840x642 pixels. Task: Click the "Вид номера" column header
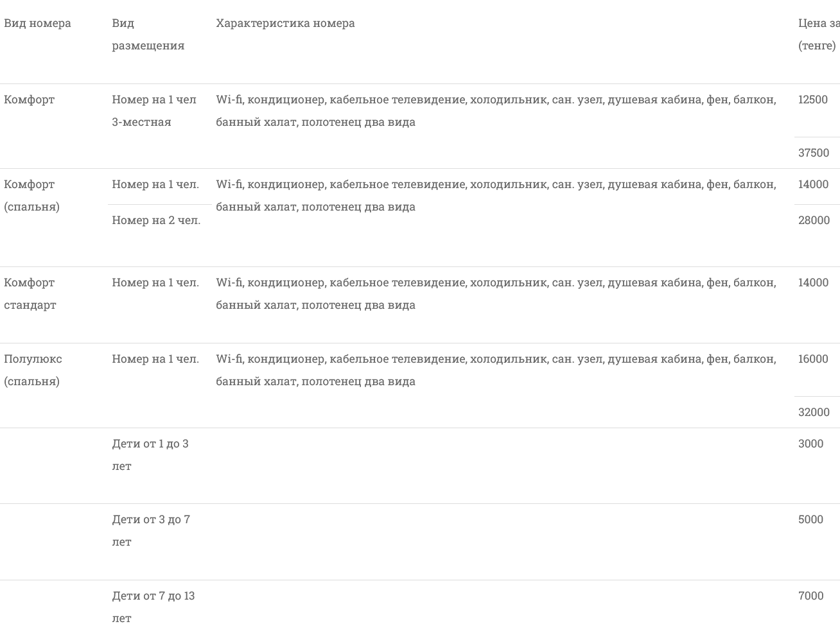(37, 23)
